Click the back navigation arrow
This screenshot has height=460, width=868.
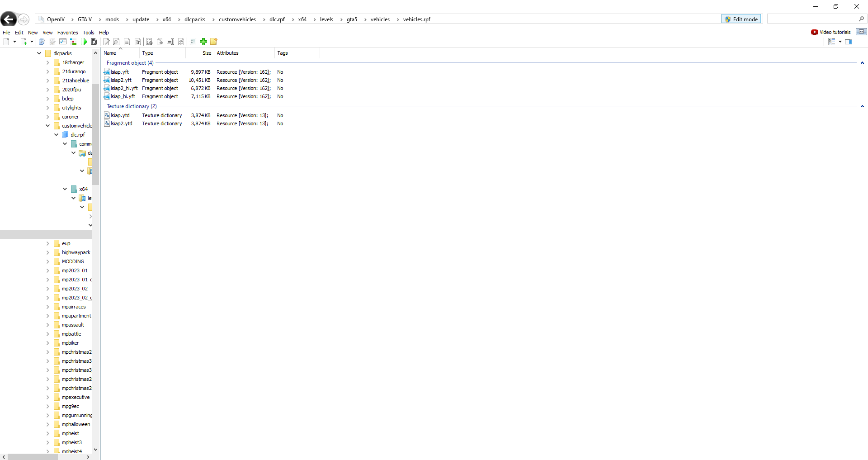[9, 19]
